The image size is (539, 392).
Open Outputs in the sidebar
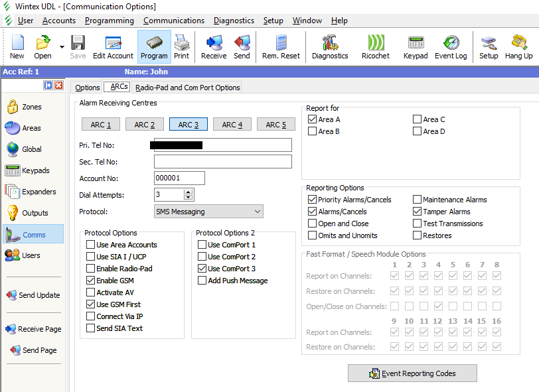27,213
